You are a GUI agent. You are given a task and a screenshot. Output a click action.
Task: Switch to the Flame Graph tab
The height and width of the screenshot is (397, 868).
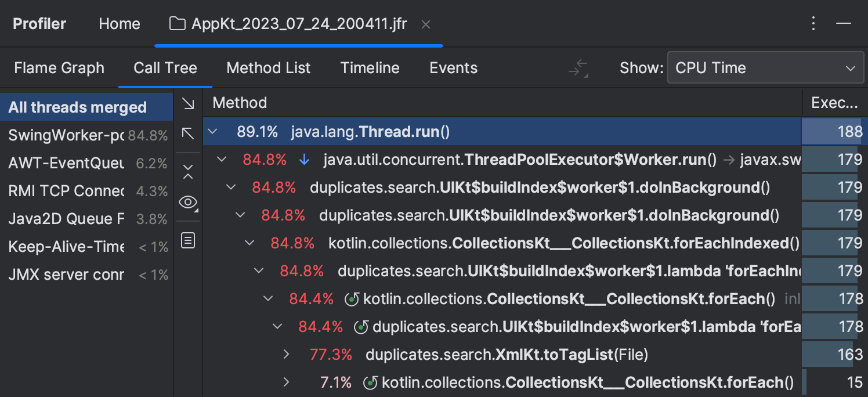[59, 67]
